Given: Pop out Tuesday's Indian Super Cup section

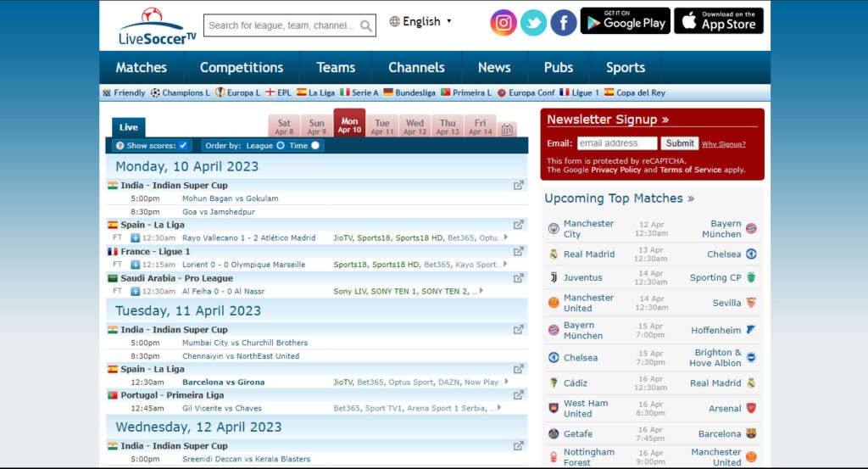Looking at the screenshot, I should [x=518, y=329].
